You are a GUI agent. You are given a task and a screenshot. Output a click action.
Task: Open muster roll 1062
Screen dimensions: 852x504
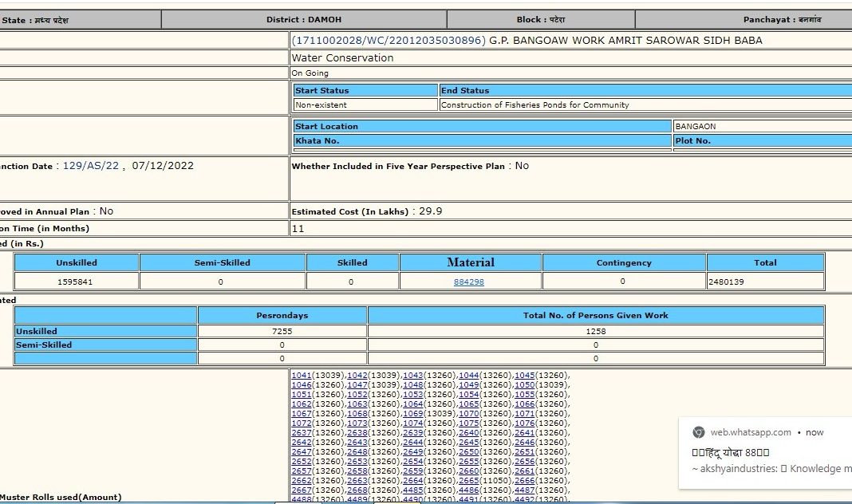click(x=302, y=404)
